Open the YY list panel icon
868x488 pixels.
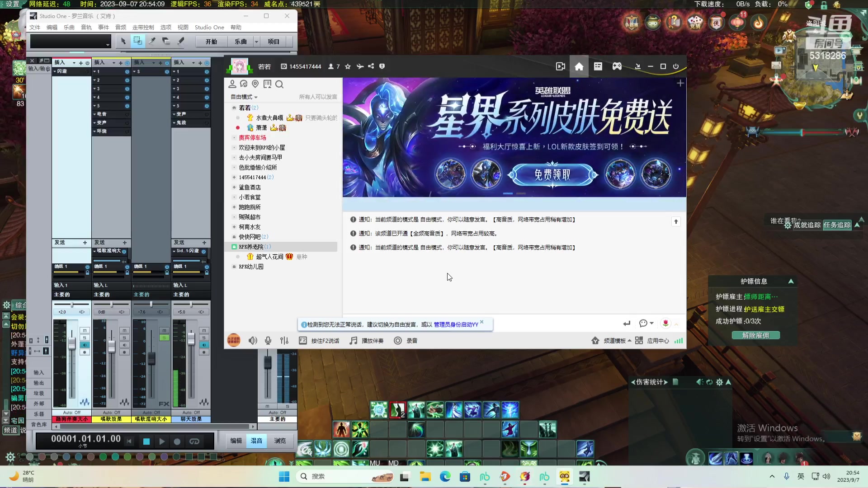coord(598,66)
